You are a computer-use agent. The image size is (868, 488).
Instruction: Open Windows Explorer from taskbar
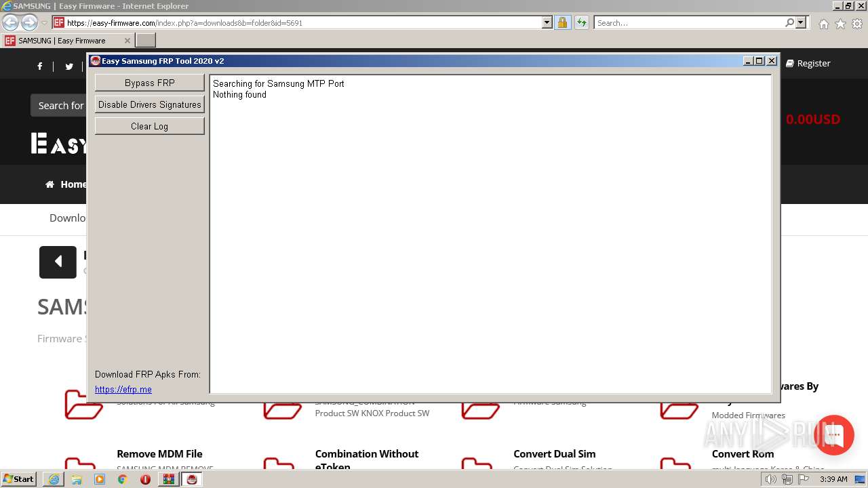[77, 479]
